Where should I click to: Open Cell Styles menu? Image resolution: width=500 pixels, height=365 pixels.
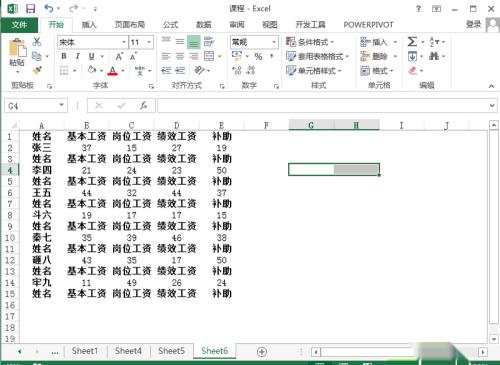[x=314, y=71]
